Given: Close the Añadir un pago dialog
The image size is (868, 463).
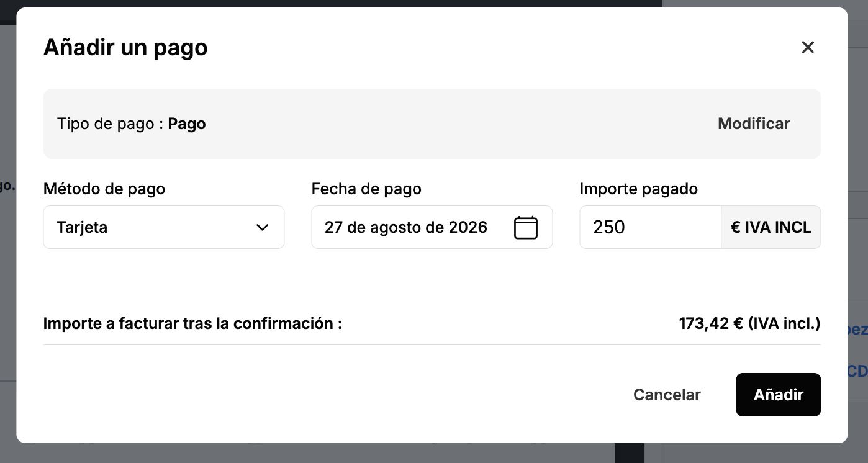Looking at the screenshot, I should pos(807,47).
